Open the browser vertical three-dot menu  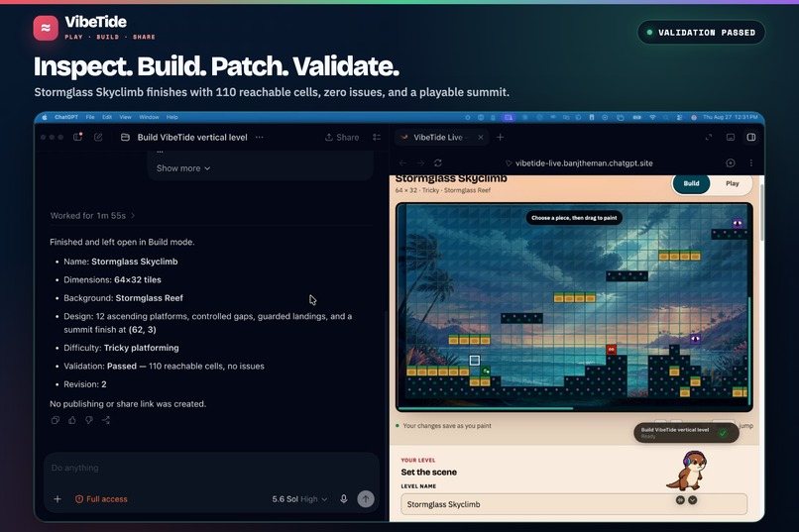point(751,162)
